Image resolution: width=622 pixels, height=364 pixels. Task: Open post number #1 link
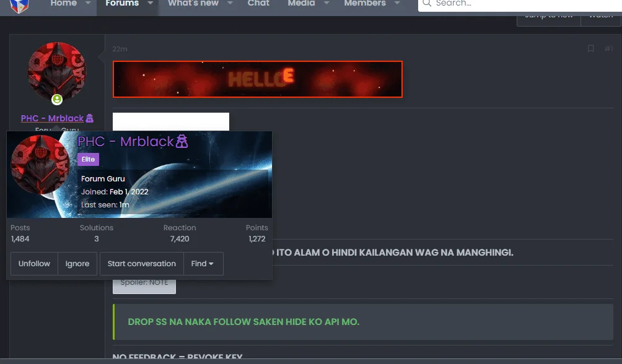tap(608, 49)
